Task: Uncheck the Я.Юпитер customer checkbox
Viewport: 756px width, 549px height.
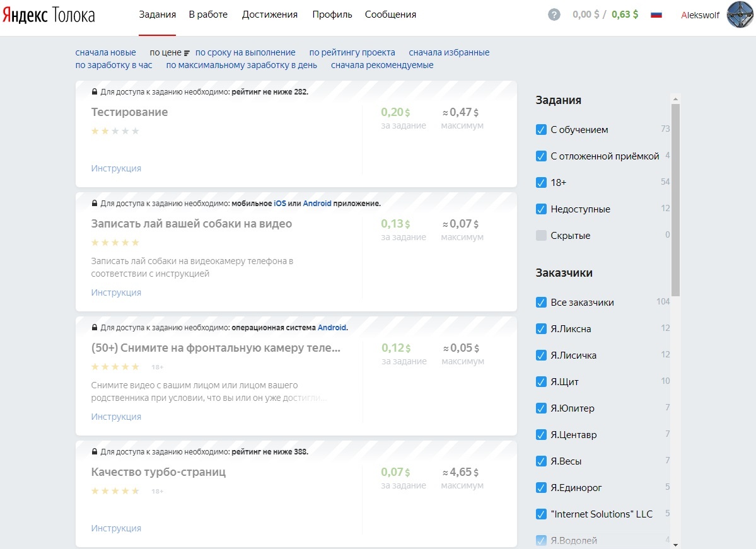Action: coord(541,408)
